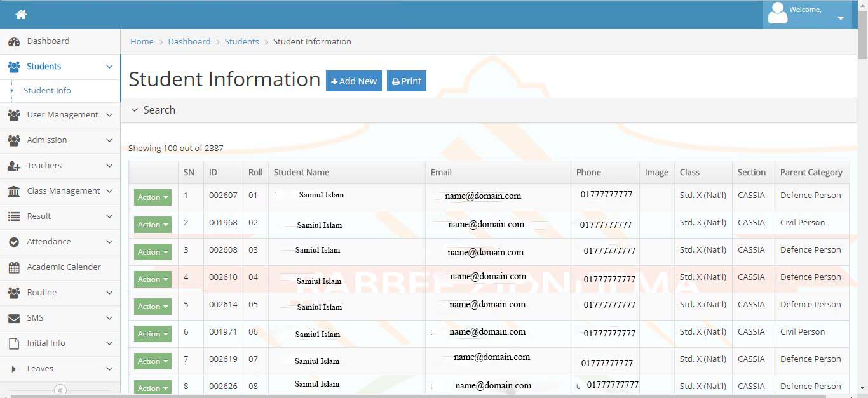Click the Result list icon

[14, 216]
